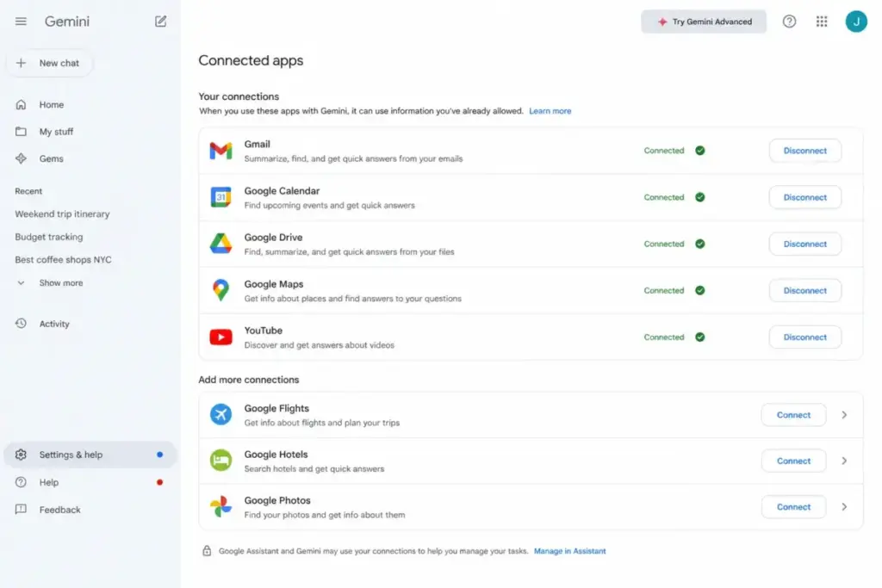882x588 pixels.
Task: Expand the Google Hotels row chevron
Action: (844, 461)
